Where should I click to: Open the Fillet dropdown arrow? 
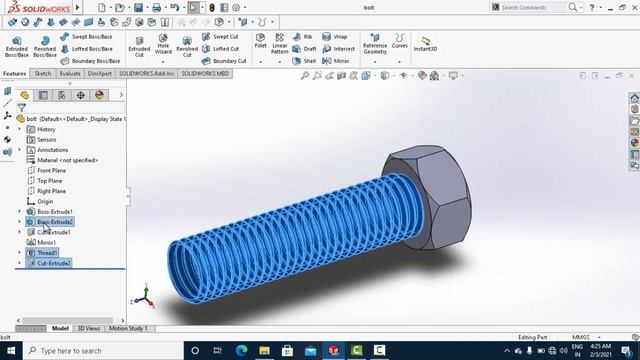(260, 62)
